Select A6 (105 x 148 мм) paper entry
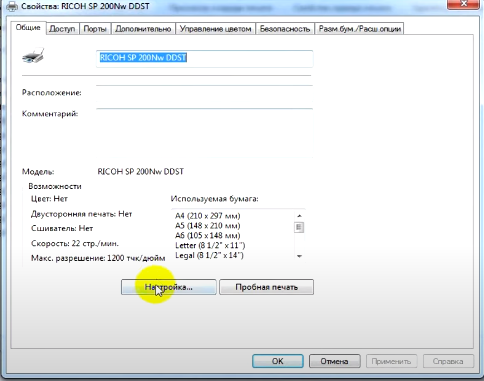 click(x=208, y=236)
